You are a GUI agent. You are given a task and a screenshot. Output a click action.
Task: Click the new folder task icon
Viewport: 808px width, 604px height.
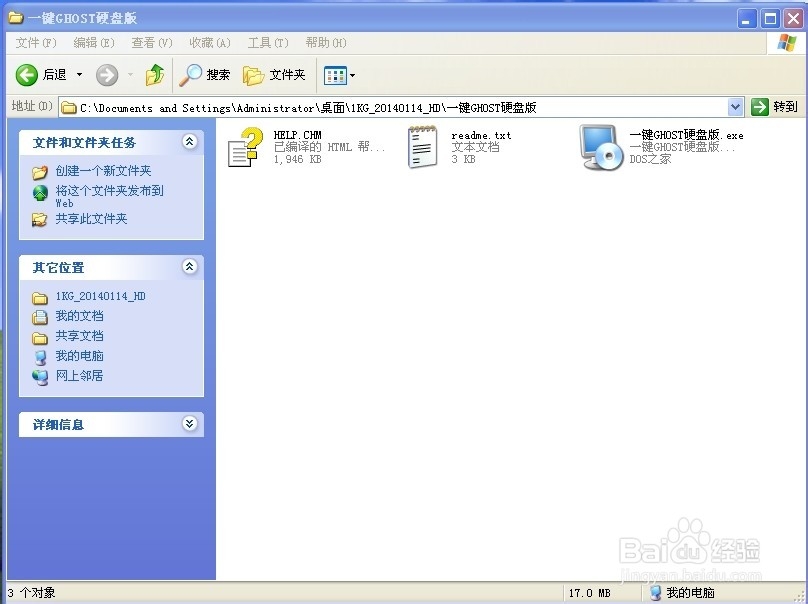(x=40, y=172)
